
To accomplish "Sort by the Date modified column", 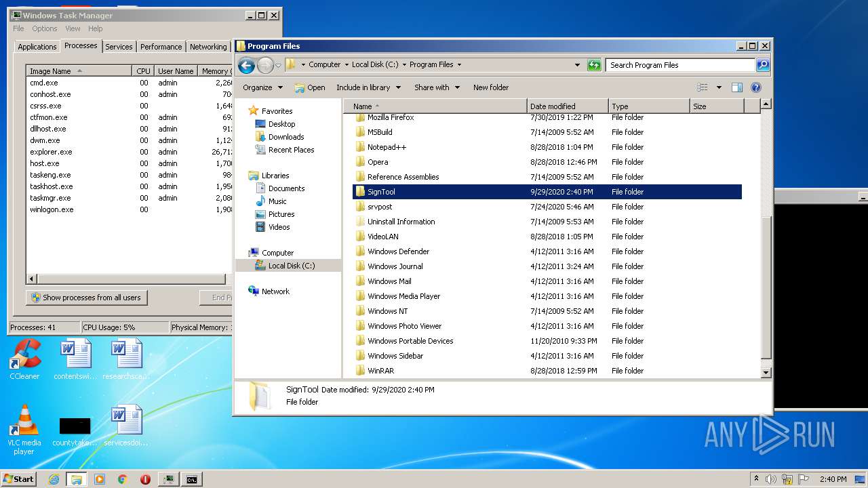I will click(568, 106).
